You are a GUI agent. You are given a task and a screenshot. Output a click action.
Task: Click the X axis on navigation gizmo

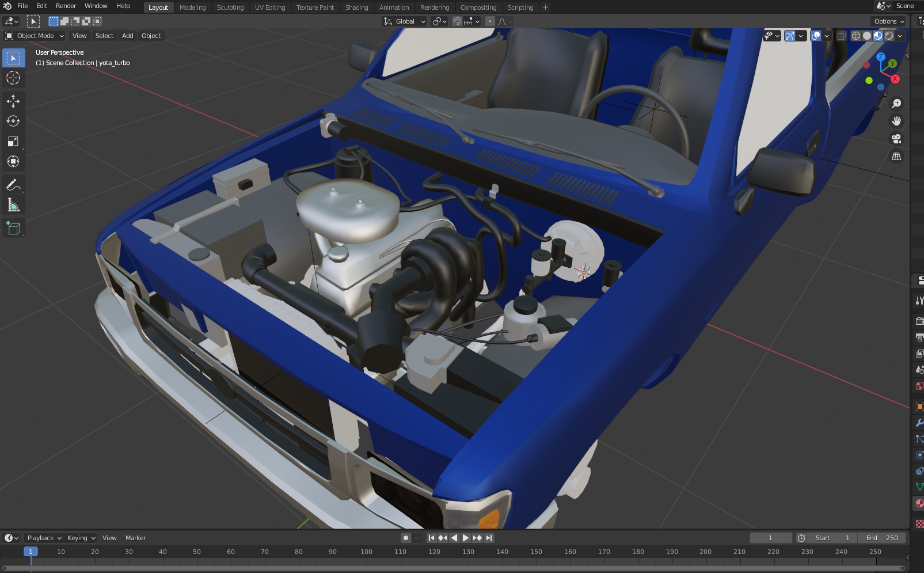[895, 79]
